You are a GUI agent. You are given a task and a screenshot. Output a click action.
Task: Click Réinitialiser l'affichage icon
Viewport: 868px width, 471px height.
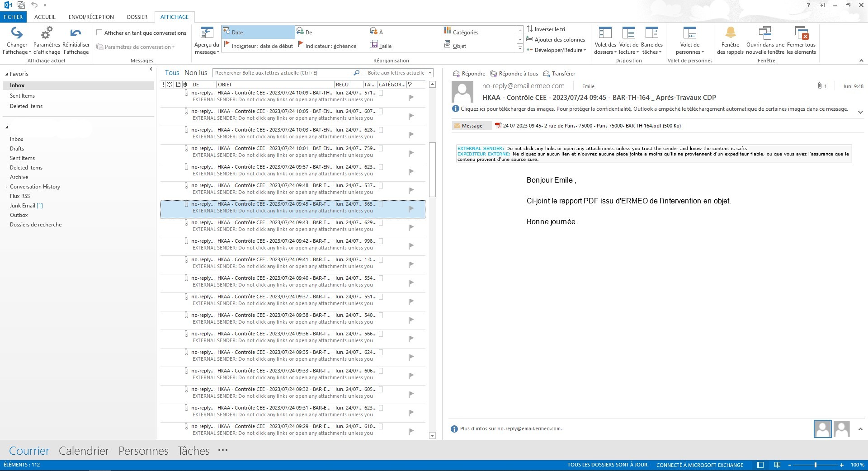tap(75, 33)
